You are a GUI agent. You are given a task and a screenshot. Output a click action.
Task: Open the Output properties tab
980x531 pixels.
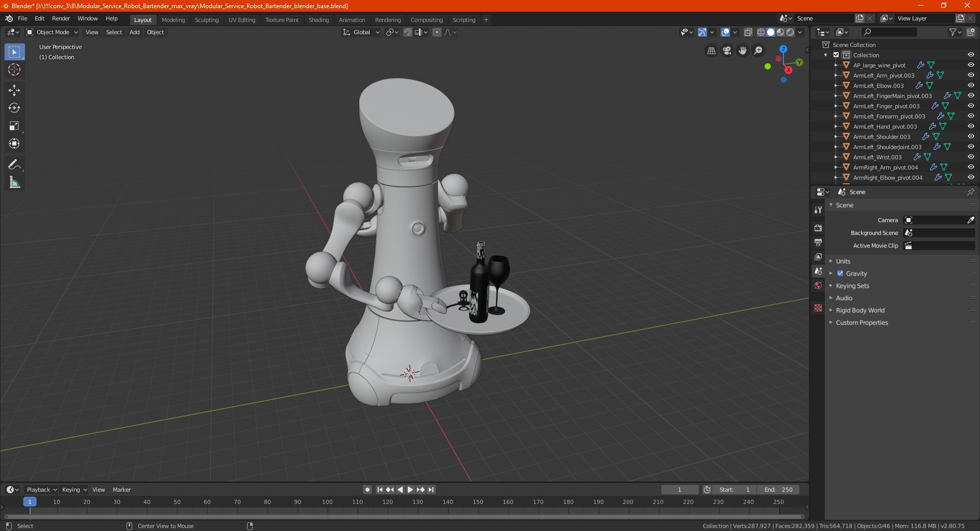tap(818, 242)
